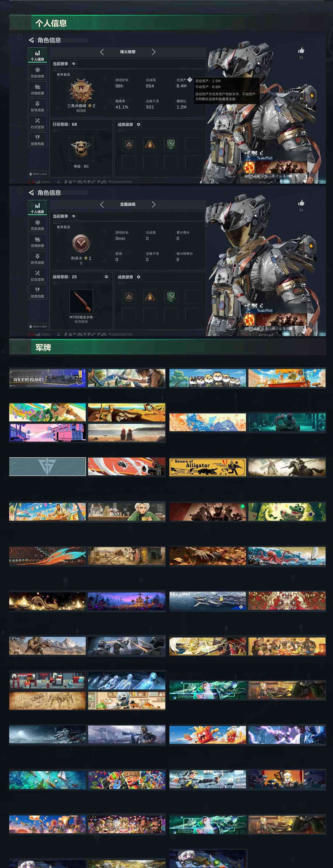This screenshot has width=333, height=868.
Task: Select the orange triangle badge in 全面战场 panel
Action: 150,296
